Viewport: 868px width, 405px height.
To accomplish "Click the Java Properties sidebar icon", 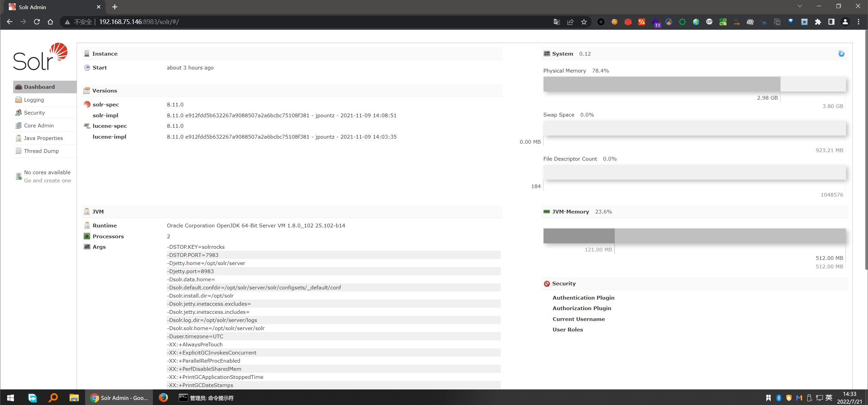I will tap(19, 138).
